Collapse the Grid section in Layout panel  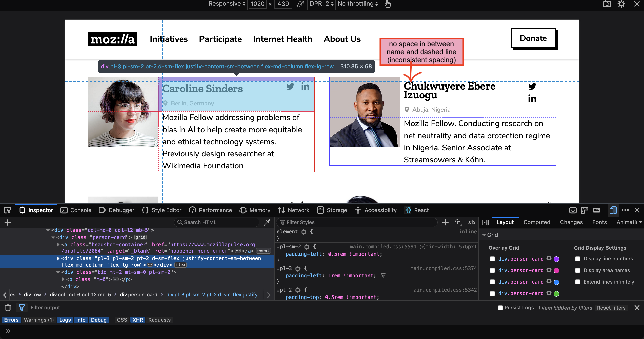(x=484, y=235)
